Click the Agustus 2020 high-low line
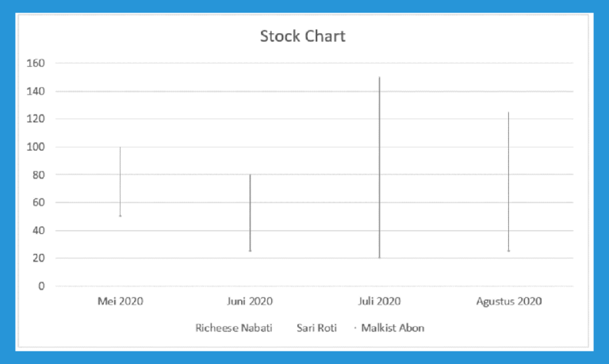 pyautogui.click(x=508, y=181)
